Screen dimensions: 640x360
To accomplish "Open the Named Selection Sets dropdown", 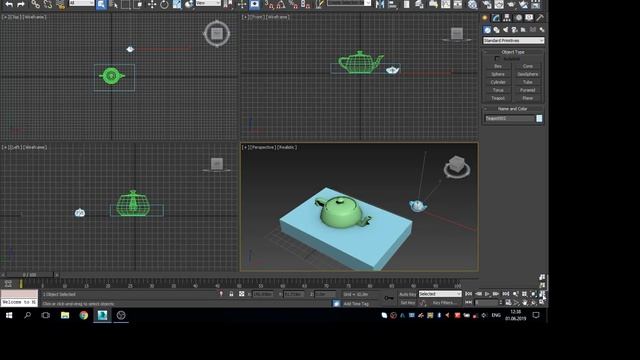I will tap(349, 3).
